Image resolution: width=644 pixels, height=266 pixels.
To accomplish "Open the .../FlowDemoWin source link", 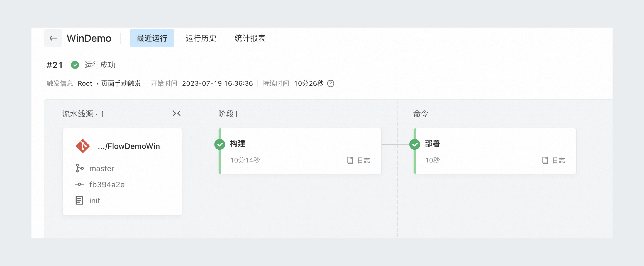I will tap(129, 146).
